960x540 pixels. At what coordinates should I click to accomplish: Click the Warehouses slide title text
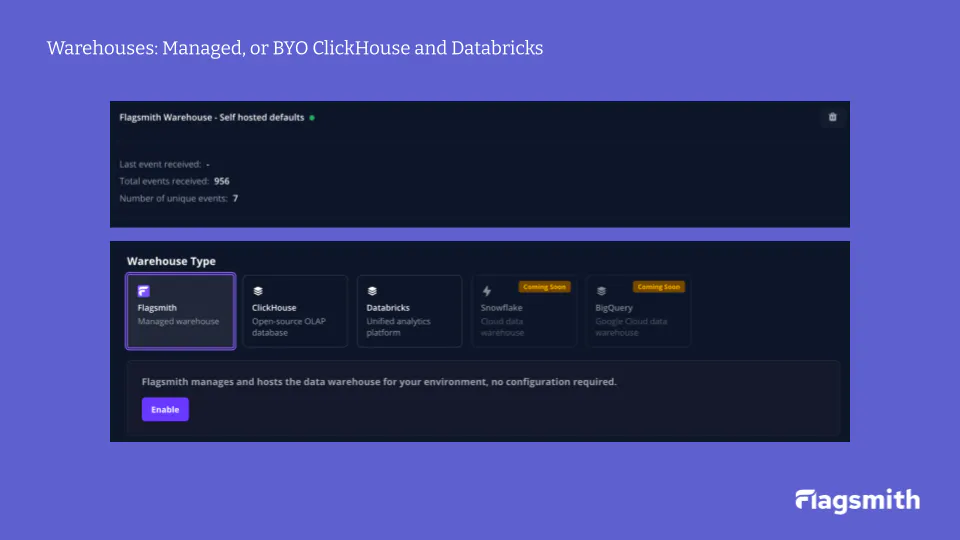tap(294, 48)
